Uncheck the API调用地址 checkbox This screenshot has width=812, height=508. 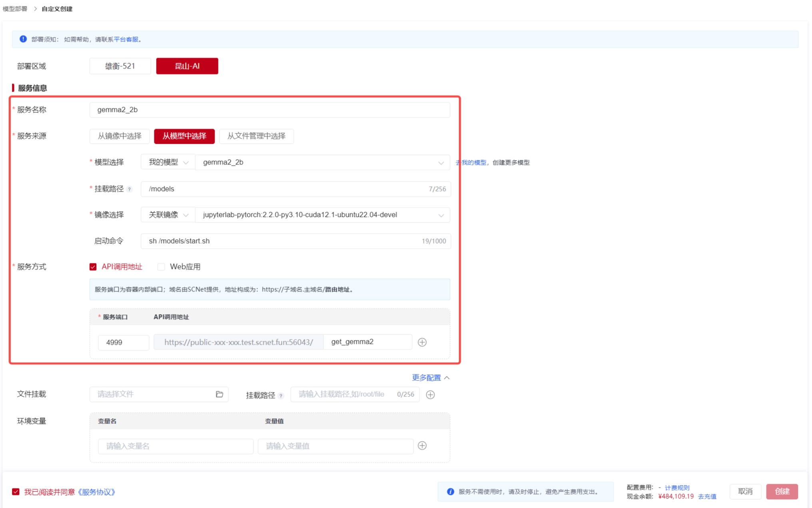coord(93,267)
